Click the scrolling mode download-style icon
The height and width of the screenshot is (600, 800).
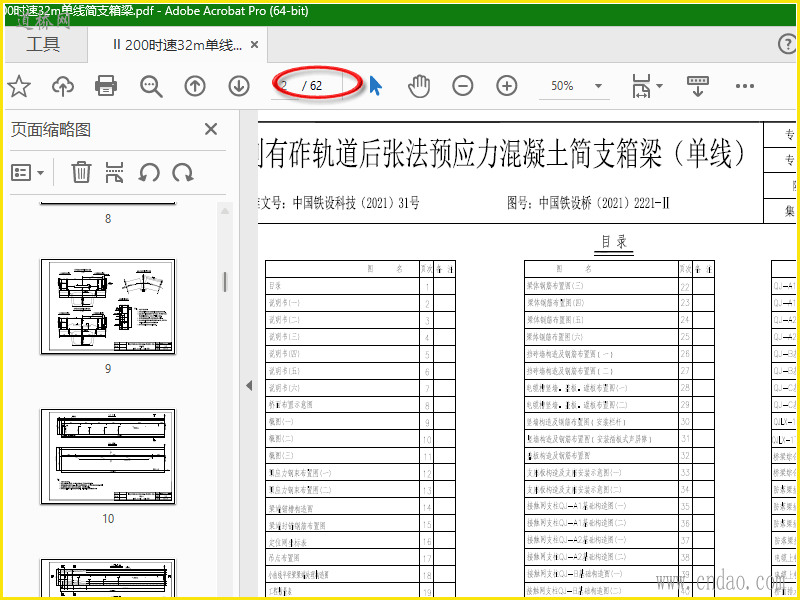(697, 86)
